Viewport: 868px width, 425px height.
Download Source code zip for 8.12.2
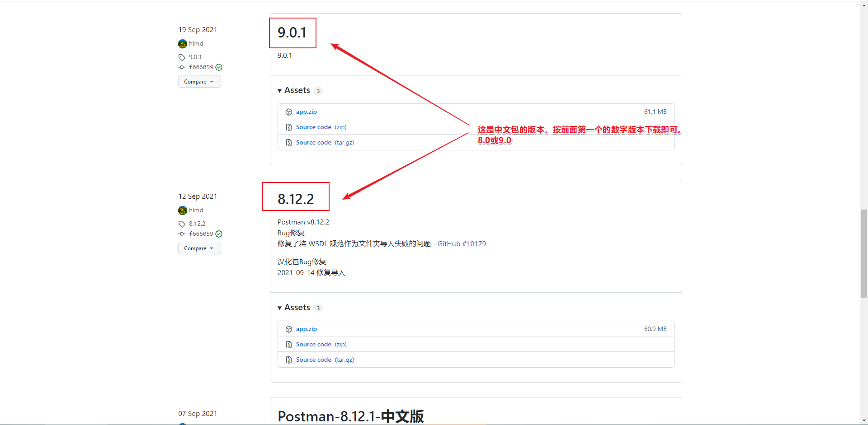coord(321,345)
